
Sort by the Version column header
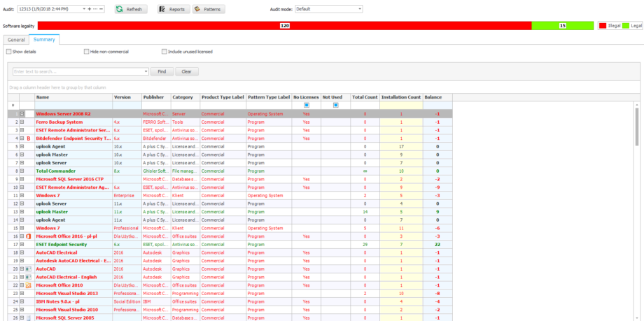pyautogui.click(x=127, y=97)
